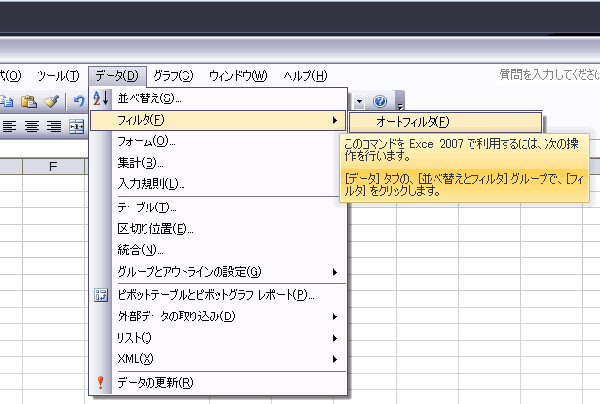This screenshot has width=600, height=404.
Task: Click the Align Right icon
Action: pos(54,126)
